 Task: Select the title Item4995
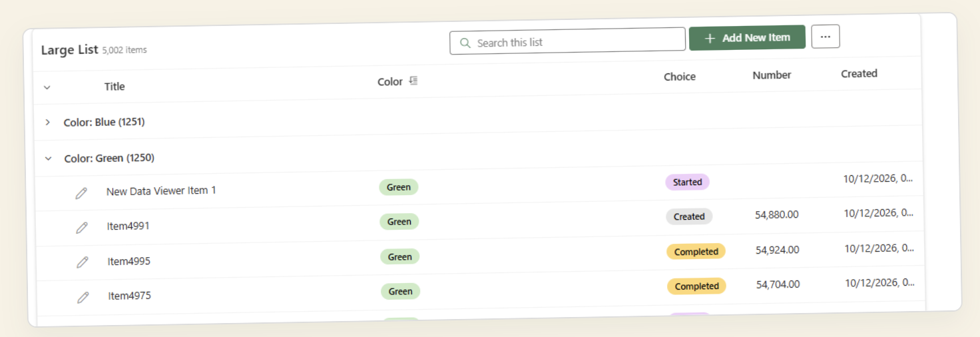coord(129,261)
